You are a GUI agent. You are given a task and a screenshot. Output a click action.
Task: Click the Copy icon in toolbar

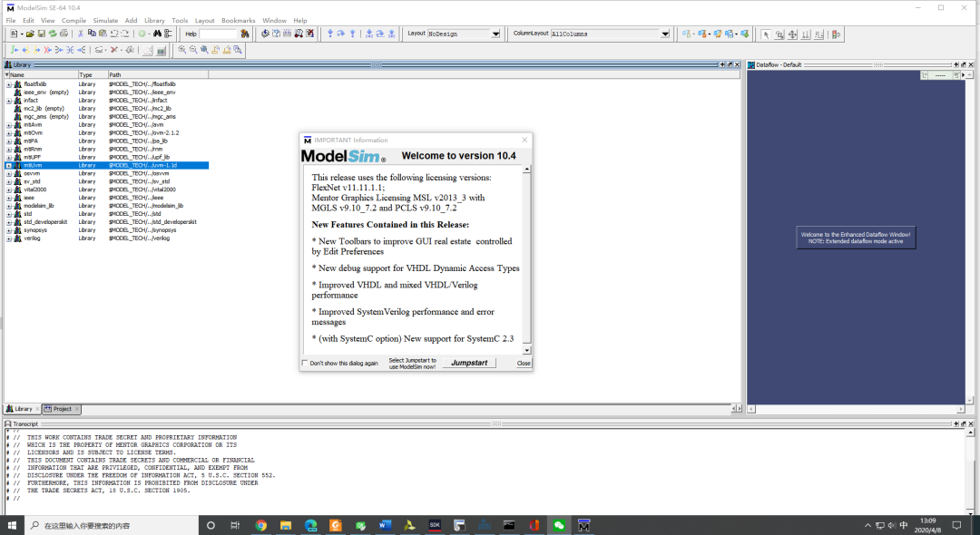pos(92,34)
